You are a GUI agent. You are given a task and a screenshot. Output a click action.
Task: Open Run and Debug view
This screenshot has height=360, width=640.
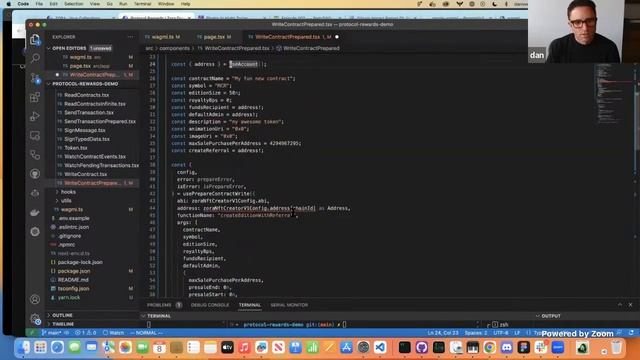pyautogui.click(x=35, y=116)
